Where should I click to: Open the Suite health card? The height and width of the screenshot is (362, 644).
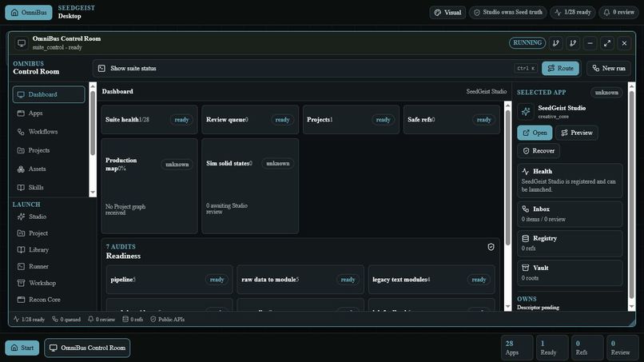(x=149, y=120)
